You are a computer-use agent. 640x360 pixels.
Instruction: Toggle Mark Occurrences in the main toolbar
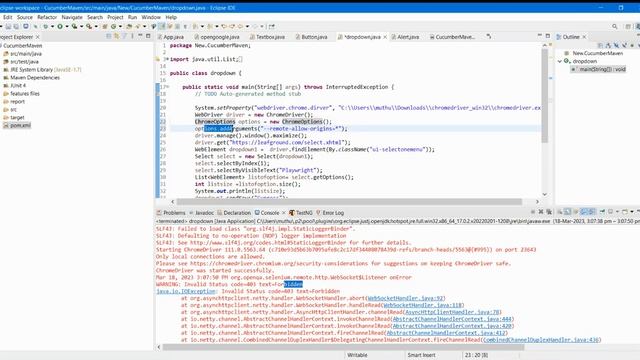162,27
